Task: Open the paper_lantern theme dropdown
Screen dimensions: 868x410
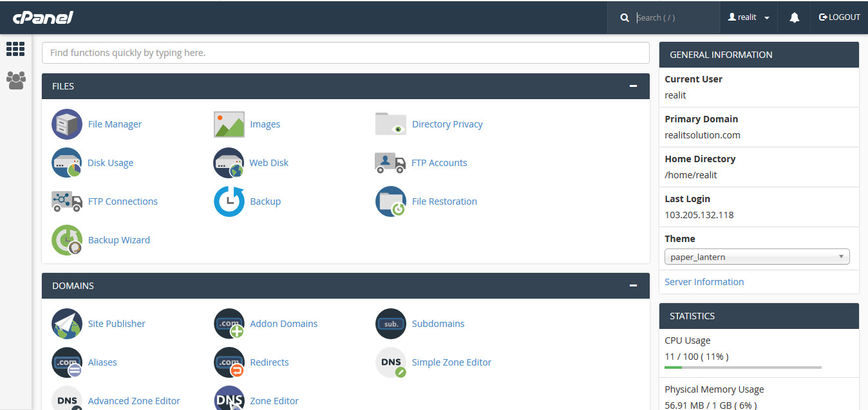Action: tap(757, 257)
